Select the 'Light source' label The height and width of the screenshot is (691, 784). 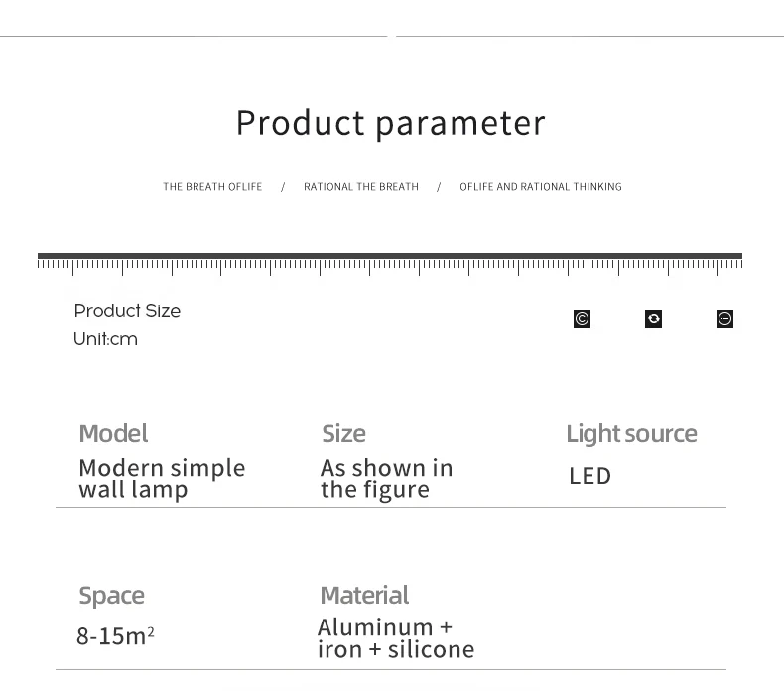pyautogui.click(x=631, y=434)
